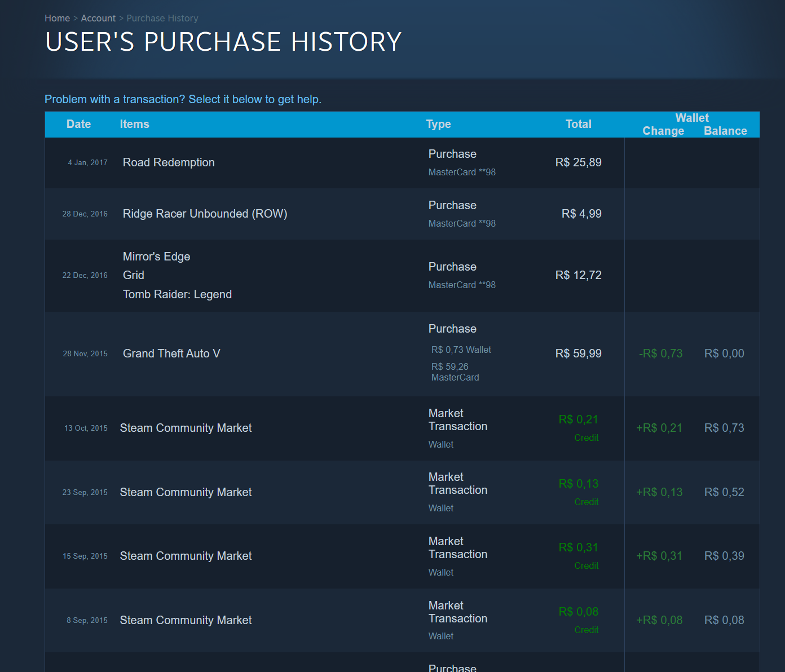Click the Wallet Change column header

pos(663,131)
